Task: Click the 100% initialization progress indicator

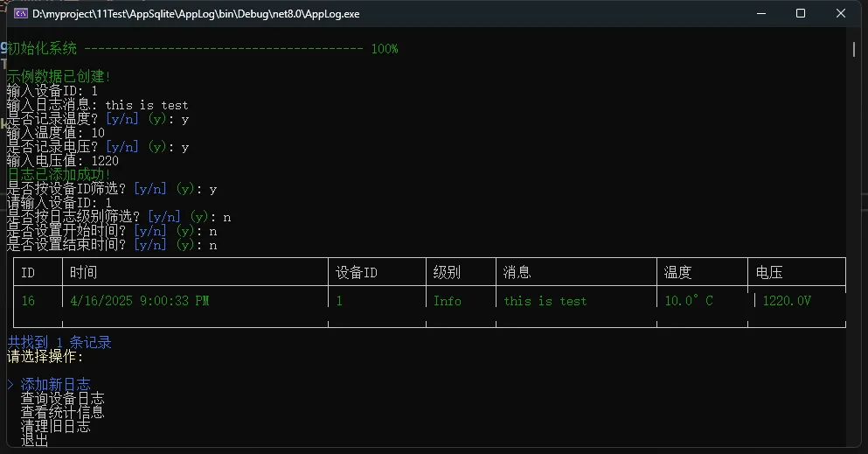Action: [385, 49]
